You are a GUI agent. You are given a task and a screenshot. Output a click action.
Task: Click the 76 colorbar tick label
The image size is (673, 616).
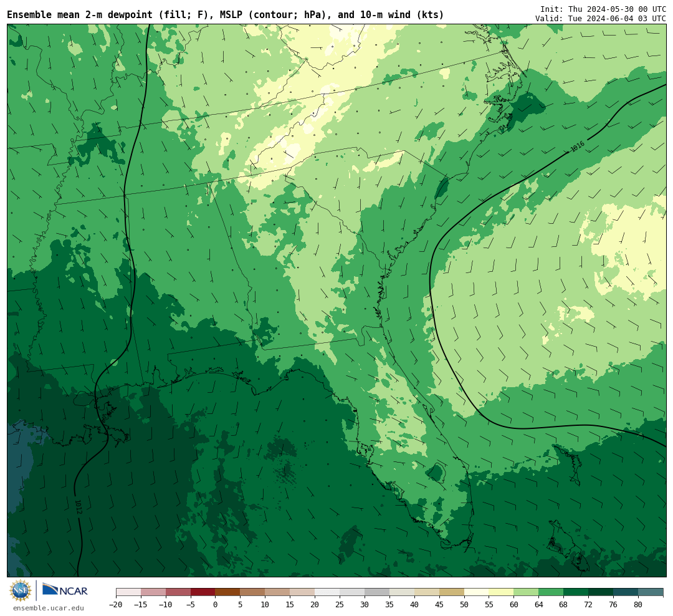pos(614,604)
